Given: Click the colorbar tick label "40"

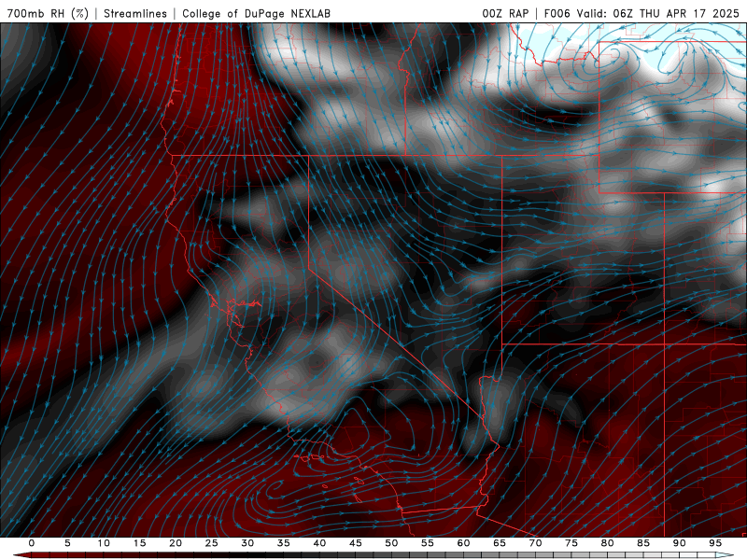Looking at the screenshot, I should click(319, 543).
